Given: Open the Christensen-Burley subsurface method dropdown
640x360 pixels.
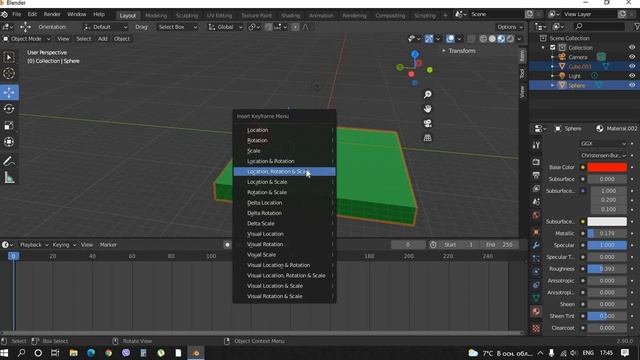Looking at the screenshot, I should click(x=603, y=156).
